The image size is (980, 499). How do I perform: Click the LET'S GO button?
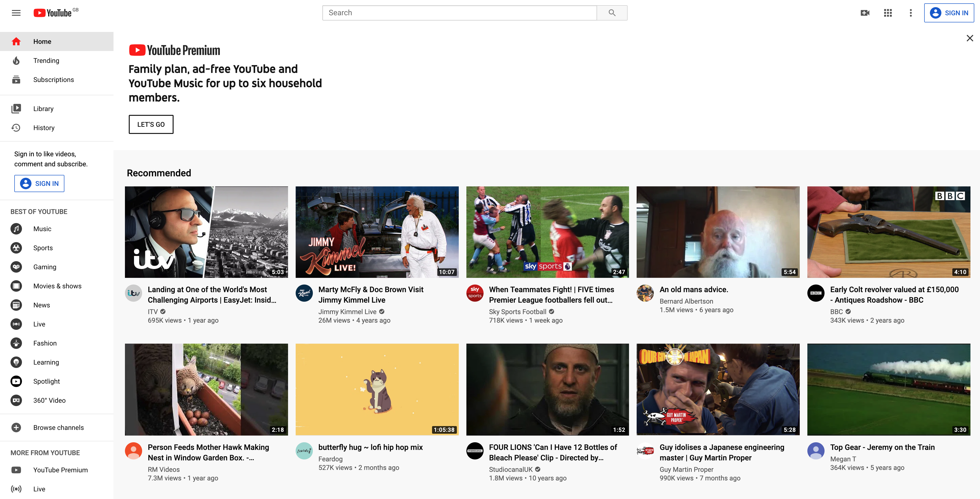(151, 124)
